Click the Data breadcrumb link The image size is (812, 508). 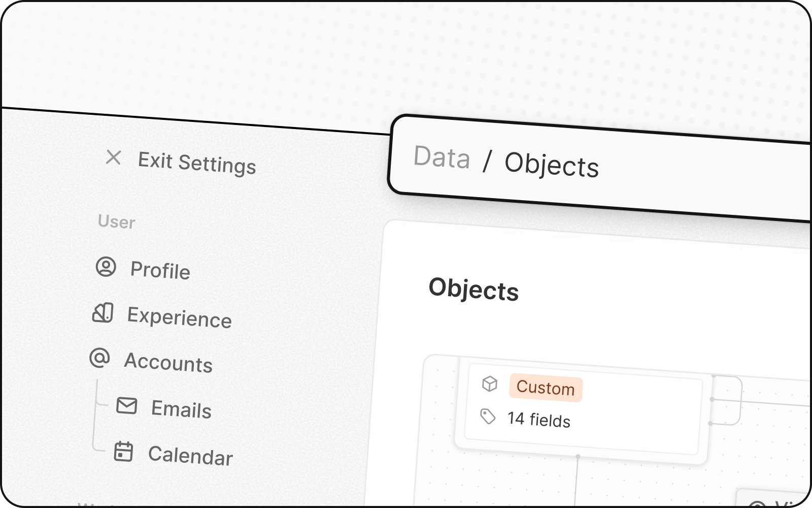click(x=442, y=157)
